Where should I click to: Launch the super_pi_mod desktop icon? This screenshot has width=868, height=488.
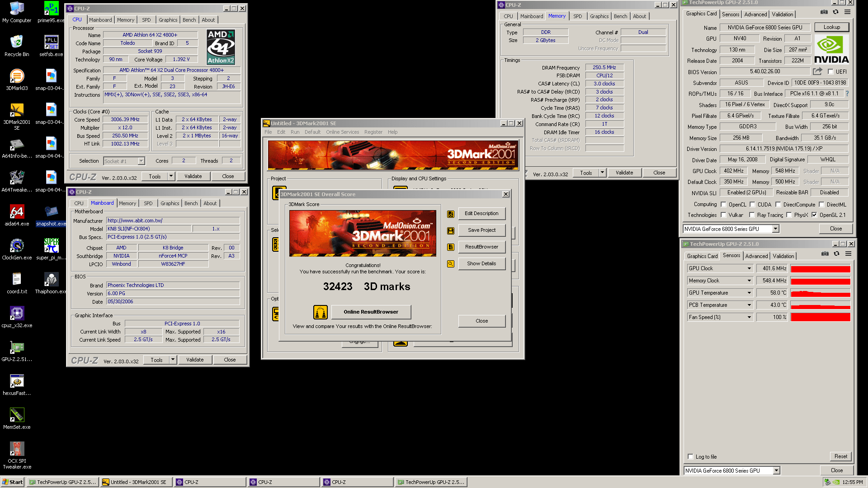pos(51,249)
